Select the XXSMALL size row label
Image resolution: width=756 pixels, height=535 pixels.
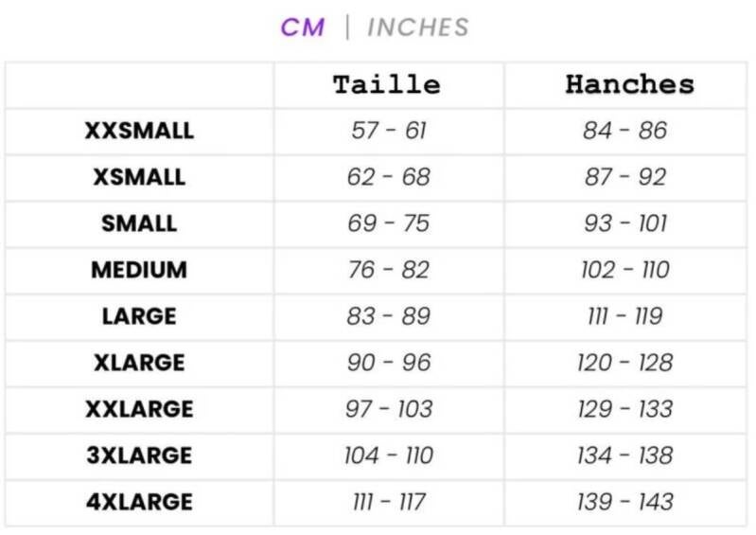tap(139, 131)
